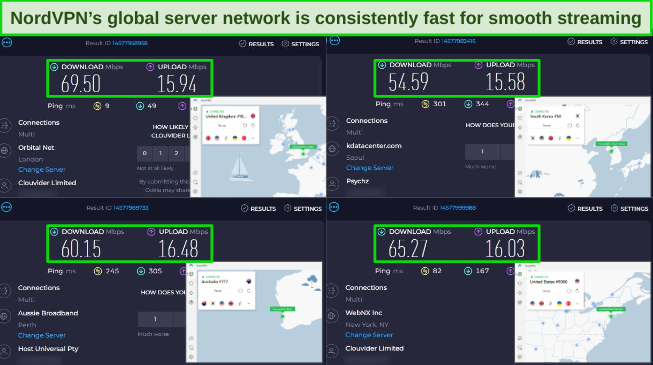Rate 0 on the Clouvider likelihood scale
The width and height of the screenshot is (653, 365).
pos(145,153)
